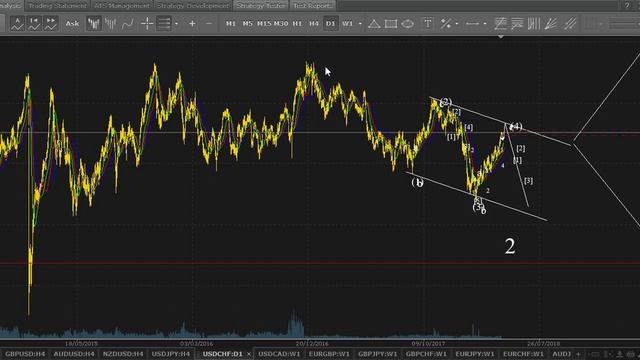640x360 pixels.
Task: Open the USDJPY:H4 chart tab
Action: [x=171, y=354]
